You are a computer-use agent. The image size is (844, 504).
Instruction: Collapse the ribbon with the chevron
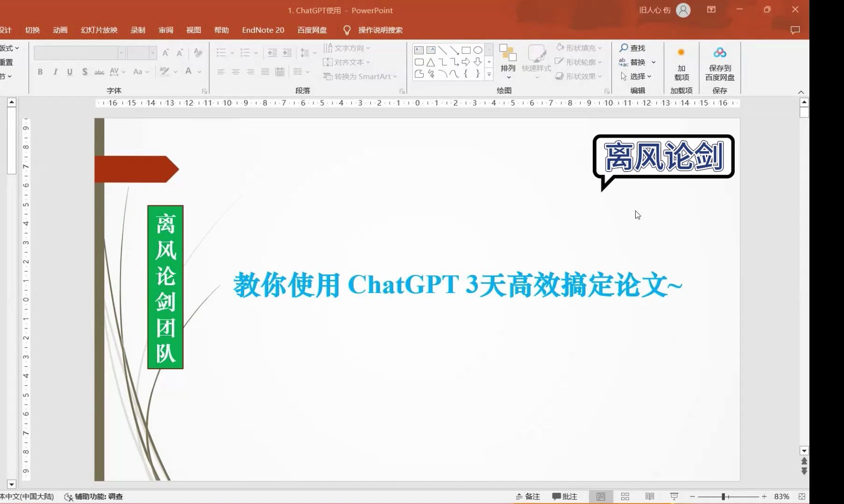(801, 92)
